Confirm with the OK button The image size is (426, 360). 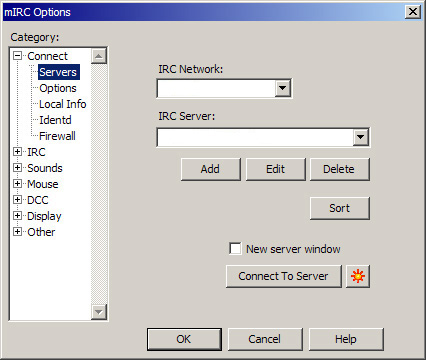pos(184,339)
